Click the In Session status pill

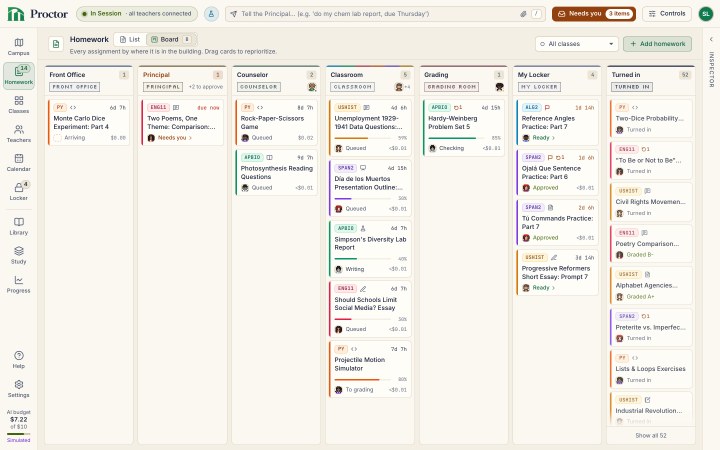[x=137, y=14]
